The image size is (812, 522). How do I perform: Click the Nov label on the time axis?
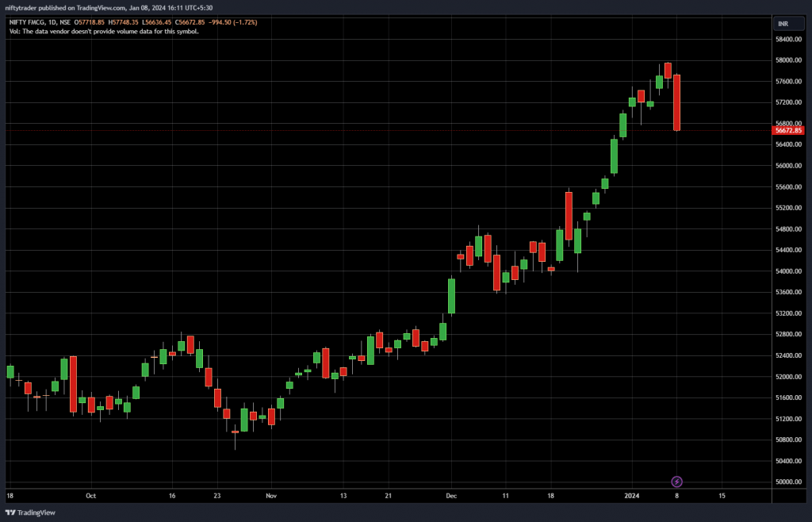(271, 496)
